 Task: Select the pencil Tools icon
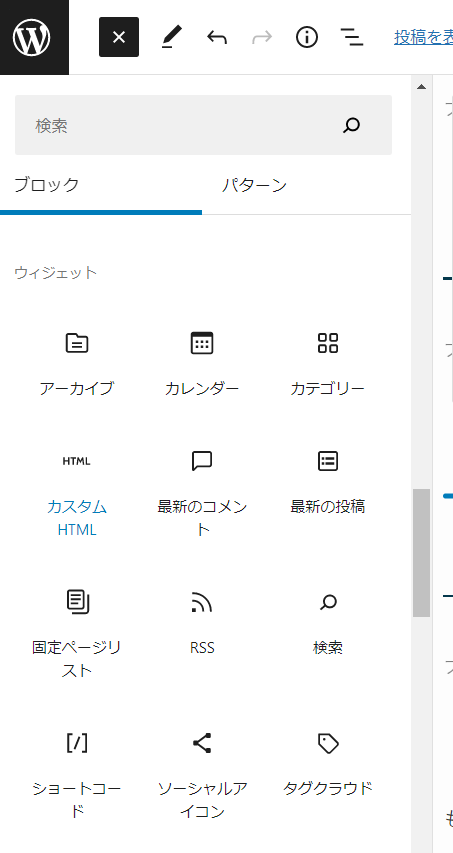coord(172,37)
